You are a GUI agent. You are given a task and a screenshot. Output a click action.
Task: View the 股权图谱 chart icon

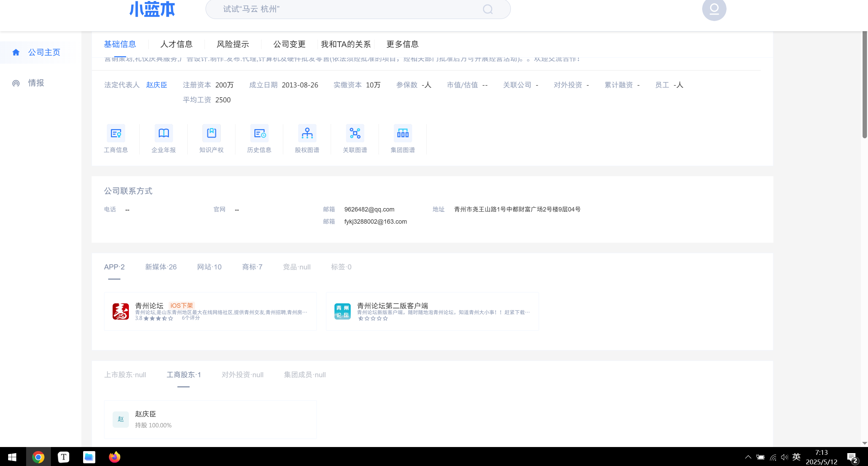pos(307,133)
